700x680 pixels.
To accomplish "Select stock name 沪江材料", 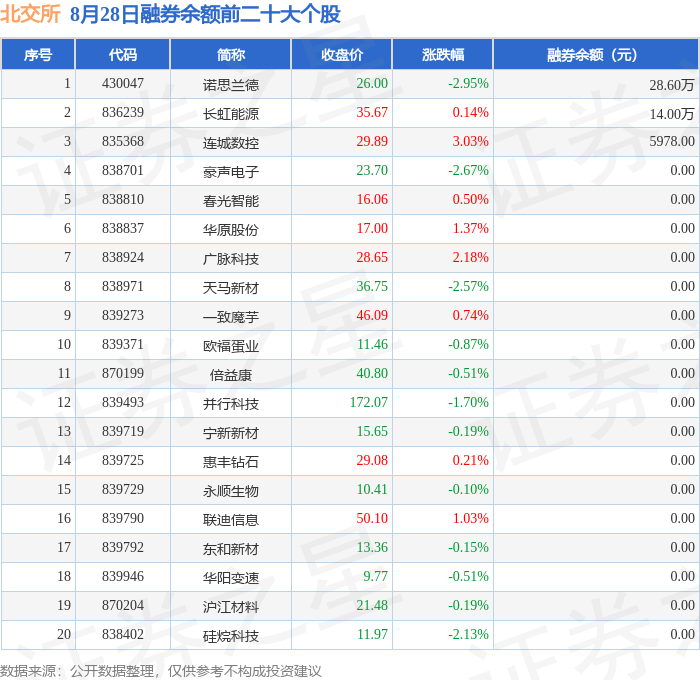I will (x=231, y=607).
